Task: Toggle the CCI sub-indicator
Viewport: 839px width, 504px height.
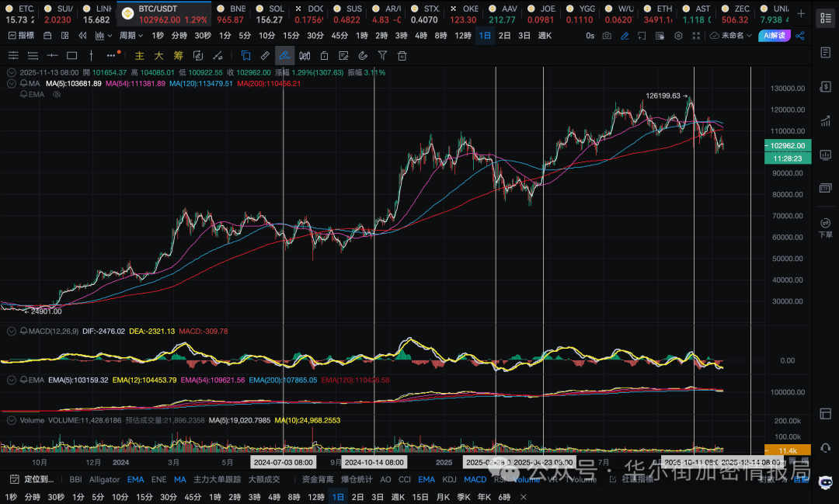Action: pyautogui.click(x=405, y=479)
